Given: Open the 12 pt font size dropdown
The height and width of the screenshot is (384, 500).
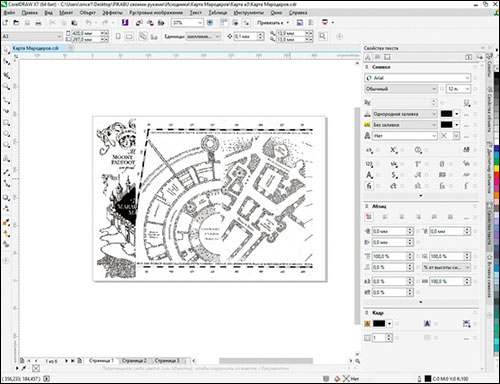Looking at the screenshot, I should (x=467, y=89).
